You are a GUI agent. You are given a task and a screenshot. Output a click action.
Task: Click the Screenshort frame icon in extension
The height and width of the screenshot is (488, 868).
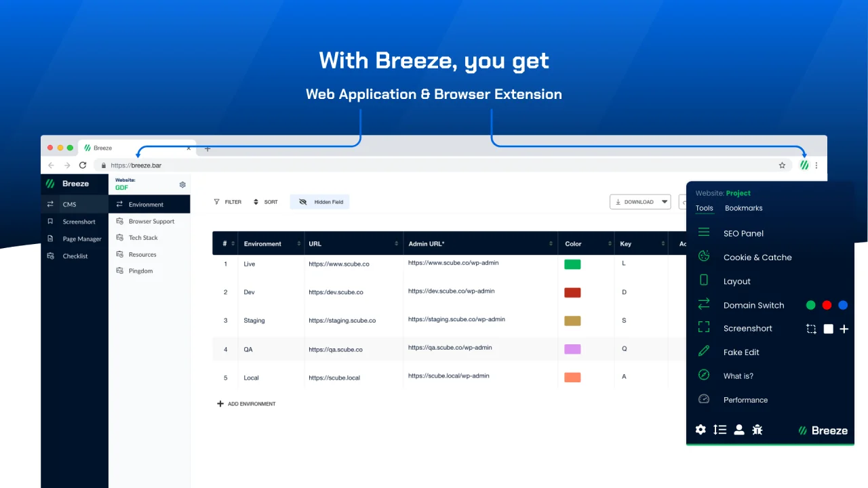point(704,327)
